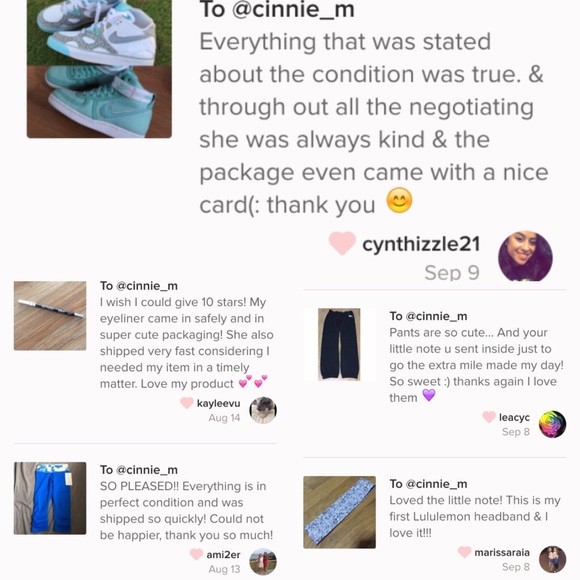
Task: Click @cinnie_m mention in sneakers review
Action: pos(293,9)
